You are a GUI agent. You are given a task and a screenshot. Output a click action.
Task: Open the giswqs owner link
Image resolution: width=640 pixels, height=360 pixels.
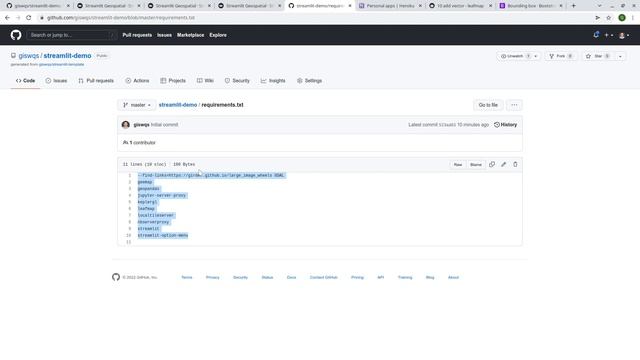tap(29, 56)
